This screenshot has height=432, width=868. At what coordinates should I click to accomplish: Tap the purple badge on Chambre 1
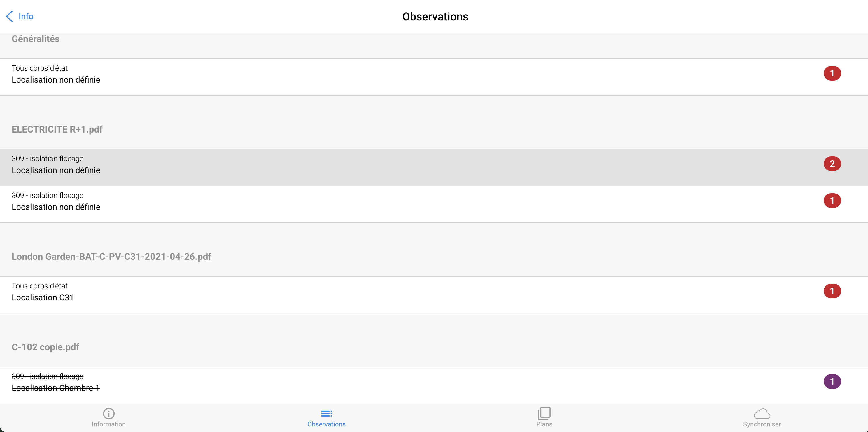point(832,382)
